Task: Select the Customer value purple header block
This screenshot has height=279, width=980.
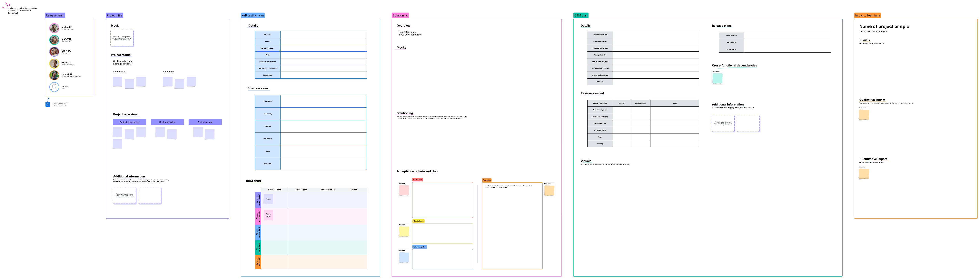Action: point(167,122)
